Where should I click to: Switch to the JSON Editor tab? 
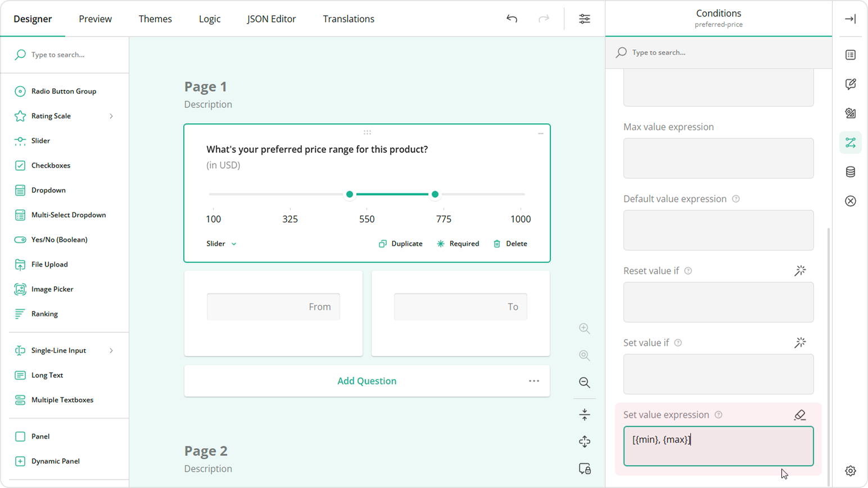click(x=271, y=19)
